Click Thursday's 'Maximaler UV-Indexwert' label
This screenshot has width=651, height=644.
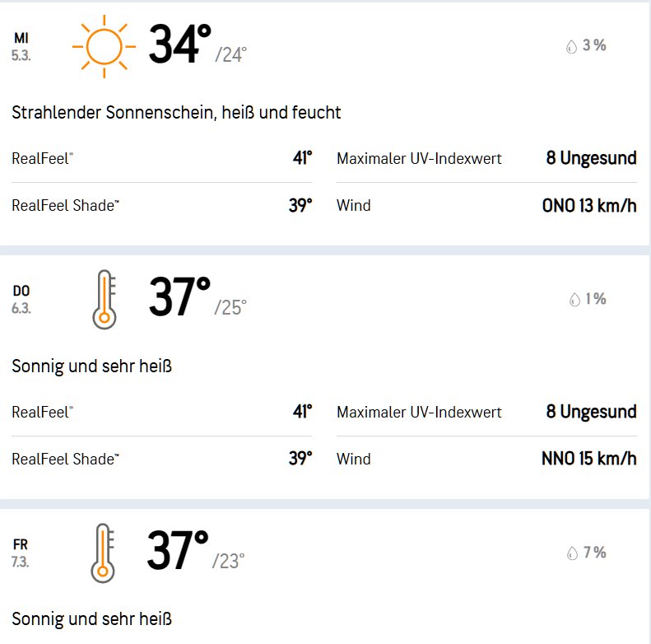click(419, 412)
